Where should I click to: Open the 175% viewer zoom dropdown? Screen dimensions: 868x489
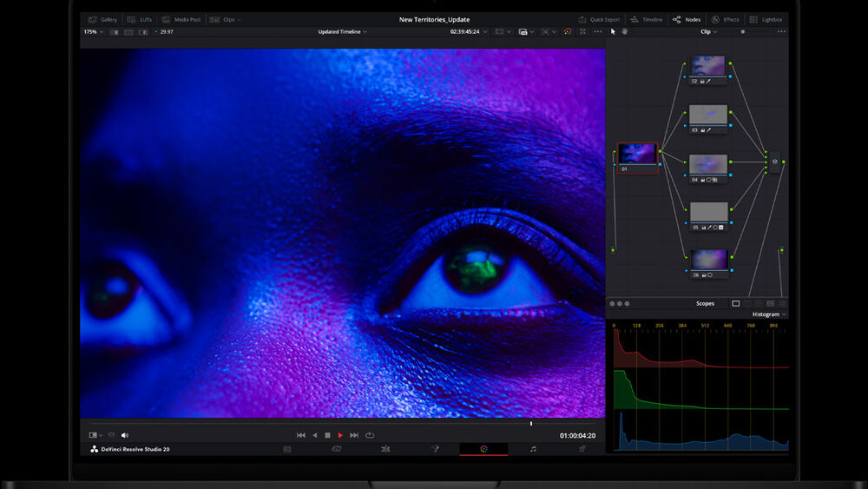tap(93, 32)
